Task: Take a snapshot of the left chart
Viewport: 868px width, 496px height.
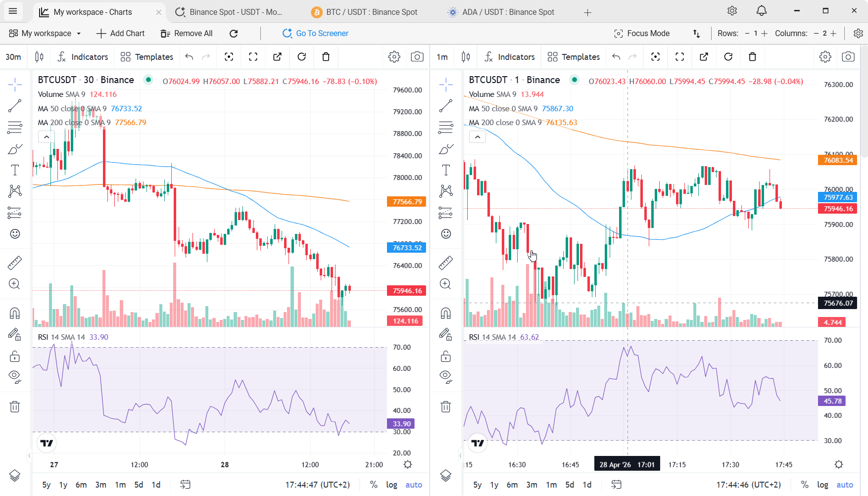Action: coord(417,57)
